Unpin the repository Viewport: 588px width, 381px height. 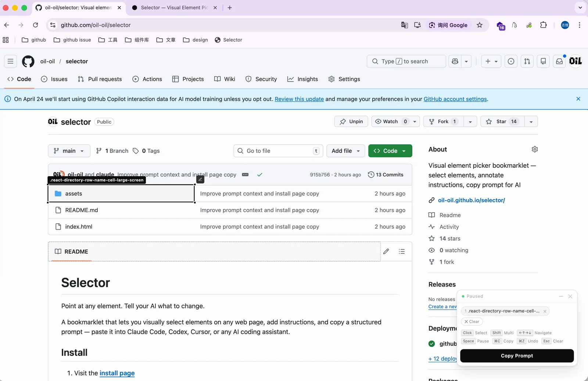[x=351, y=122]
